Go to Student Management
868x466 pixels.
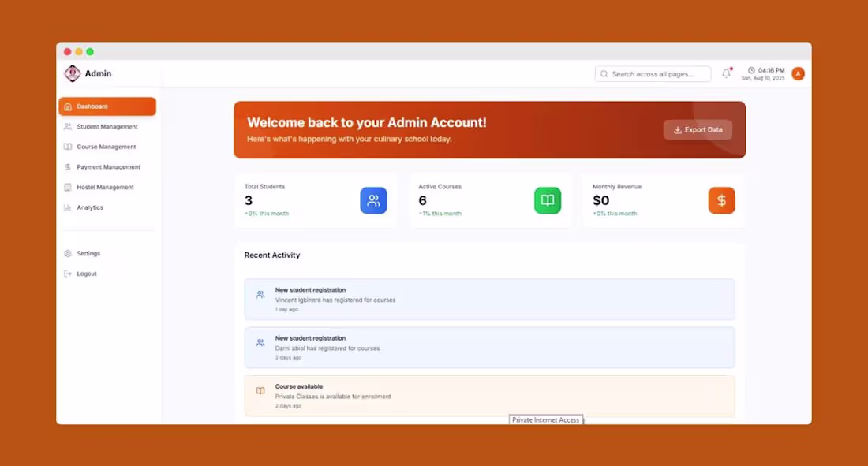click(x=107, y=127)
